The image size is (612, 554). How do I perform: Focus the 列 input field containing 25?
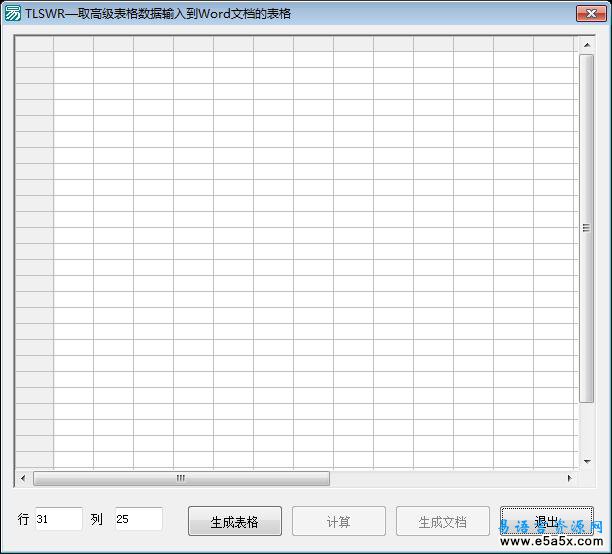pos(139,519)
